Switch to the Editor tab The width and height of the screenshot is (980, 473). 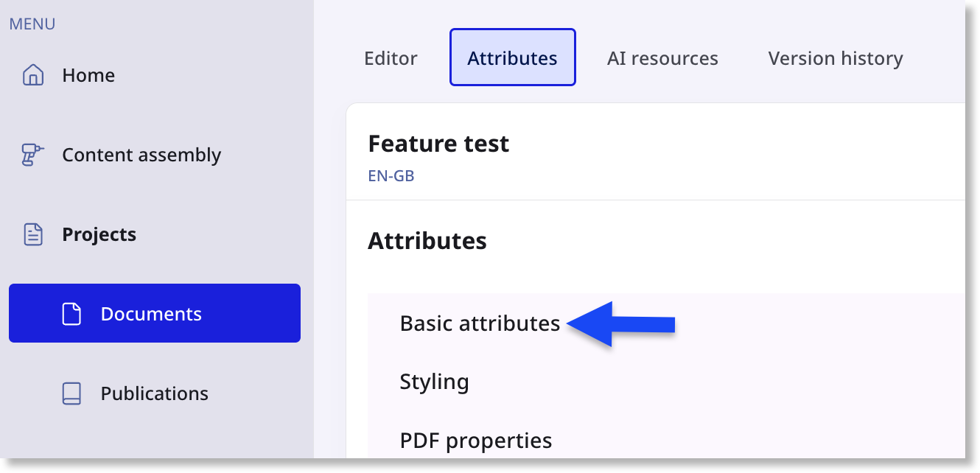click(x=391, y=58)
